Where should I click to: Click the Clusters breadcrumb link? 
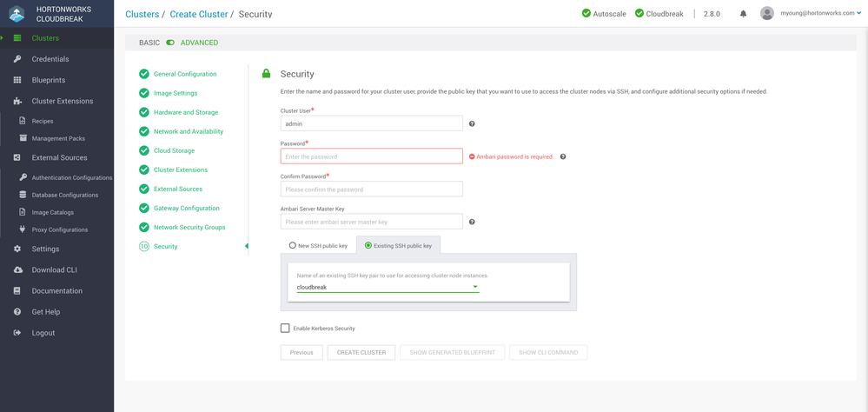[x=142, y=14]
